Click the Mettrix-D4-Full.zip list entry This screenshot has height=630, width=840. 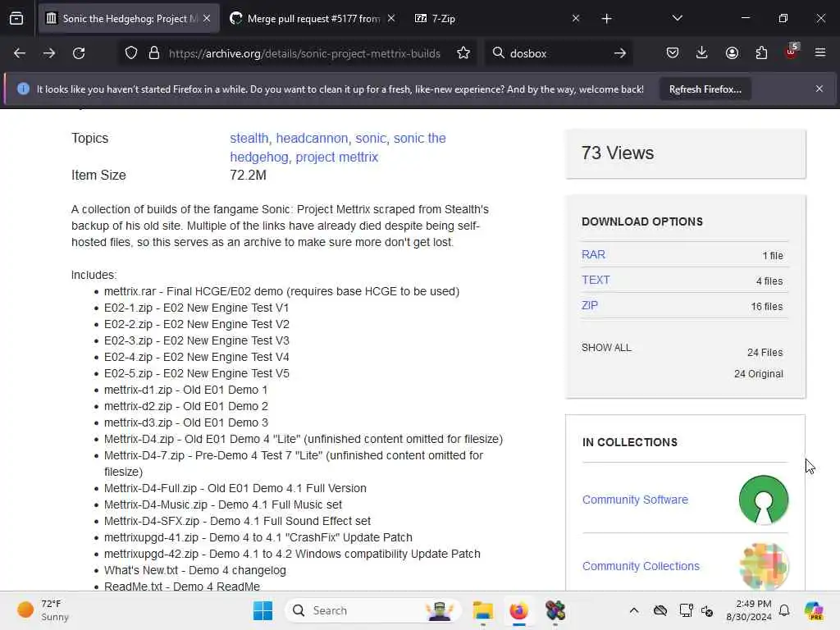point(235,489)
